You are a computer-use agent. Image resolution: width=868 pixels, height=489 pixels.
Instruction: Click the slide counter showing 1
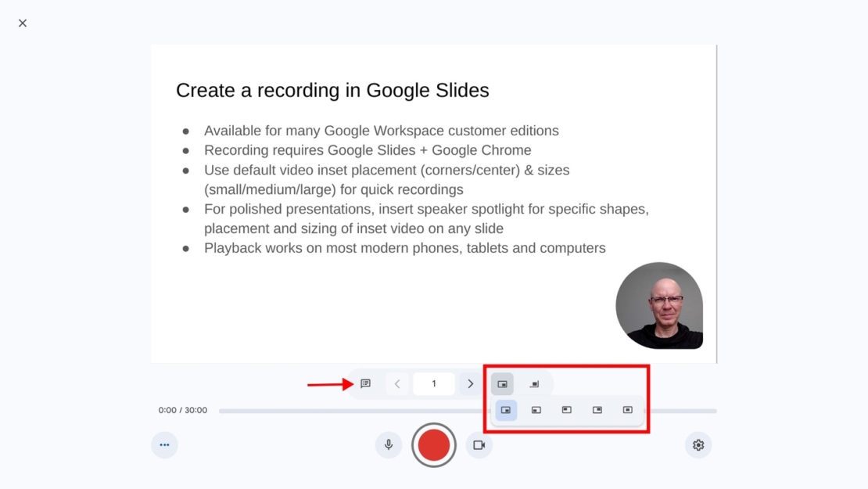point(434,383)
